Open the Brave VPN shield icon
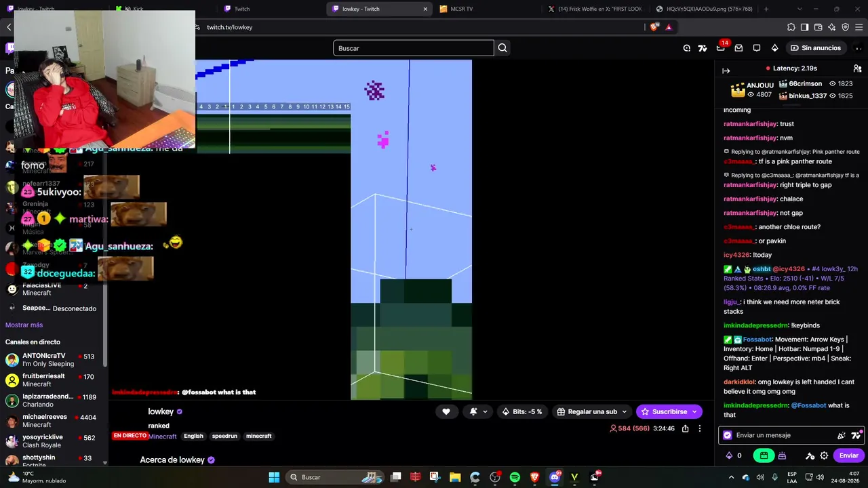This screenshot has height=488, width=868. click(x=845, y=27)
